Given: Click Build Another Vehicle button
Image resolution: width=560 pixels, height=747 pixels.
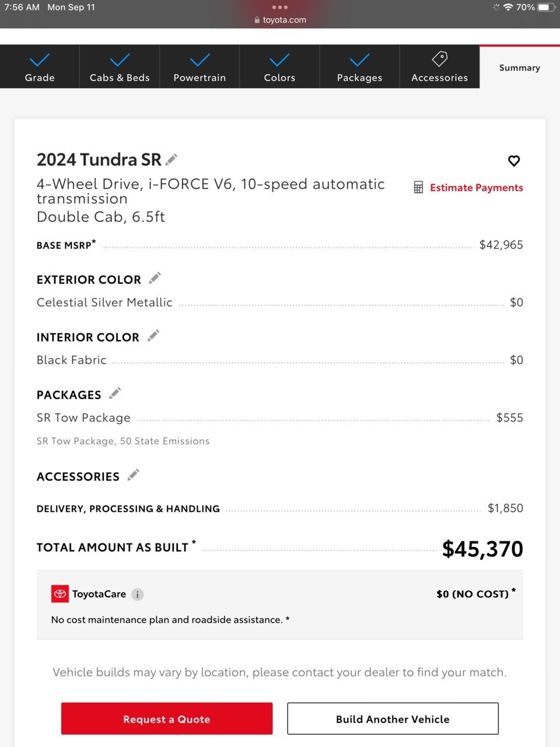Looking at the screenshot, I should click(393, 718).
